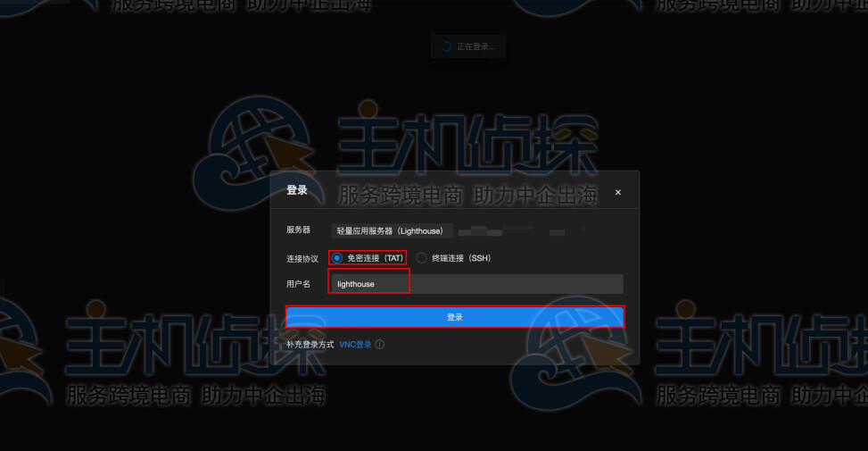Viewport: 868px width, 451px height.
Task: Open the VNC登录 link
Action: [355, 345]
